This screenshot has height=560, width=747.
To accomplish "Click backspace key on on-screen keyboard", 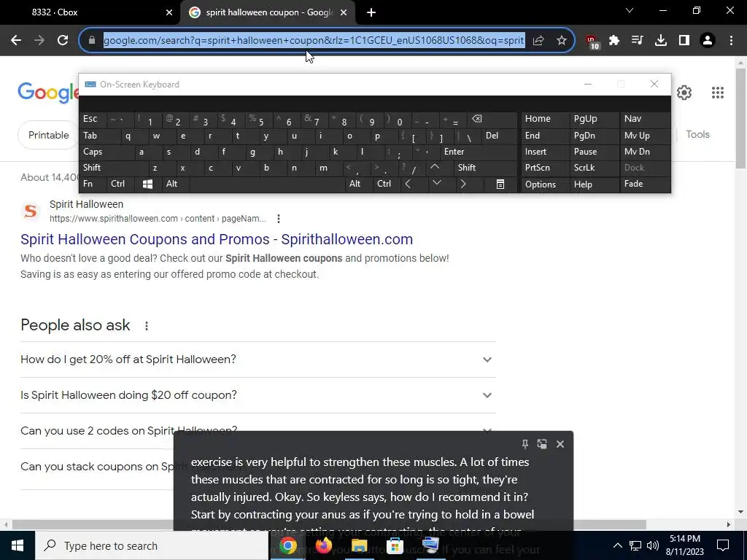I will point(477,119).
